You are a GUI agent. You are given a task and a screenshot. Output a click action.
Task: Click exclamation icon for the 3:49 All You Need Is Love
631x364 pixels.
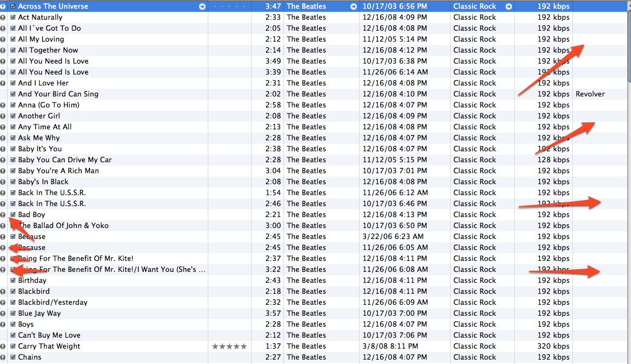pyautogui.click(x=3, y=61)
